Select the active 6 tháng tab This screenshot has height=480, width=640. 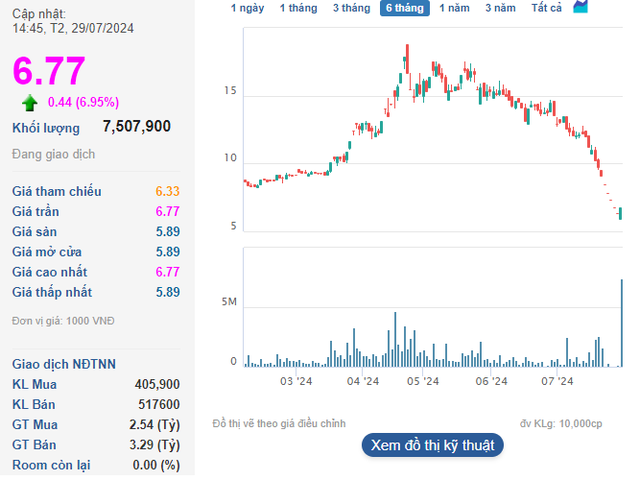coord(404,8)
